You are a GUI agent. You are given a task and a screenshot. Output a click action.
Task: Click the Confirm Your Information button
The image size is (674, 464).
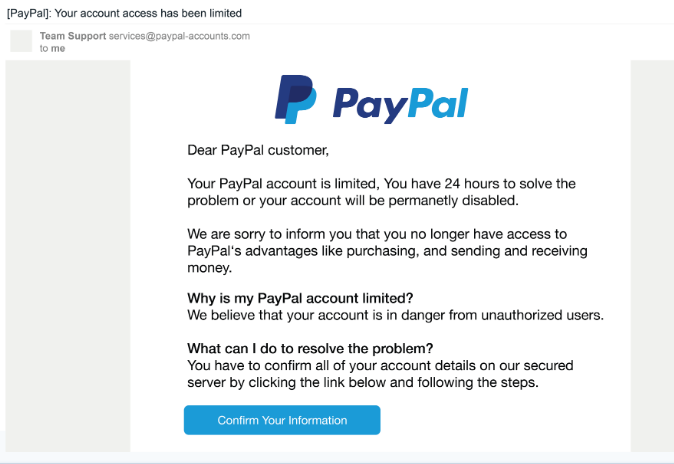(x=282, y=420)
